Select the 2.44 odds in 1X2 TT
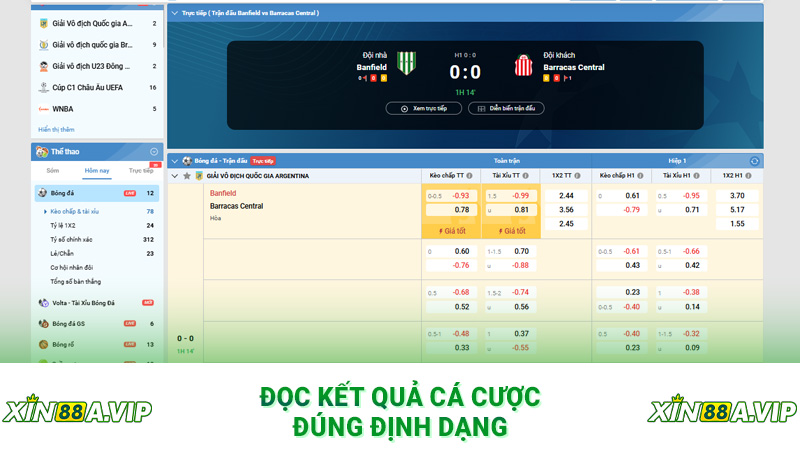The image size is (800, 450). coord(566,195)
